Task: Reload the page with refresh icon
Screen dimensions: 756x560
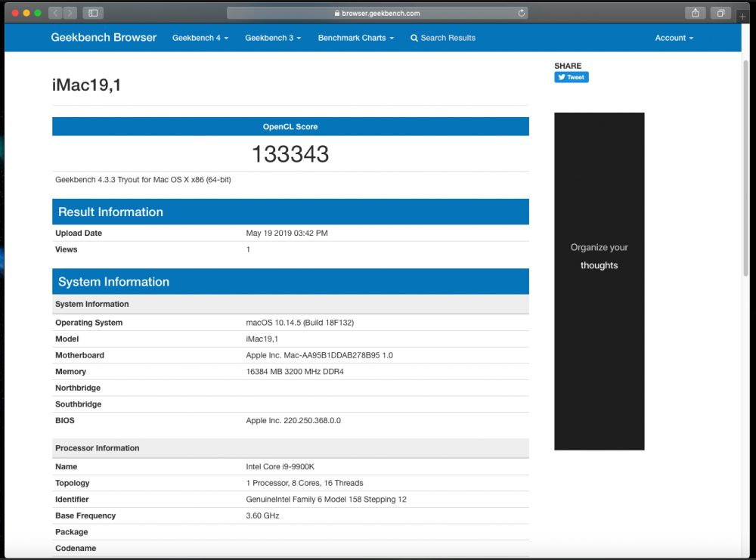Action: click(521, 13)
